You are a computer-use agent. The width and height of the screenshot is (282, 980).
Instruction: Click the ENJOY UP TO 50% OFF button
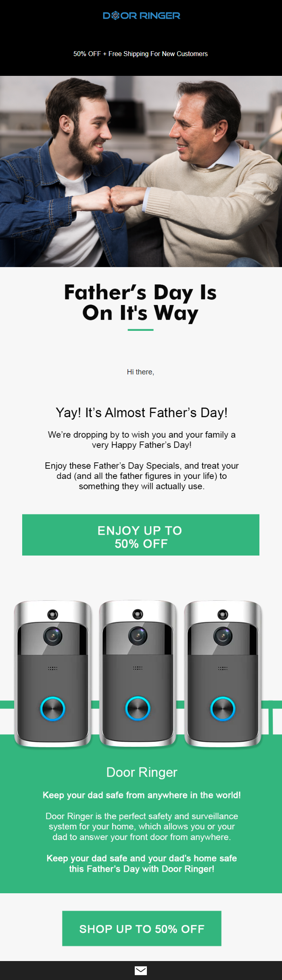141,535
